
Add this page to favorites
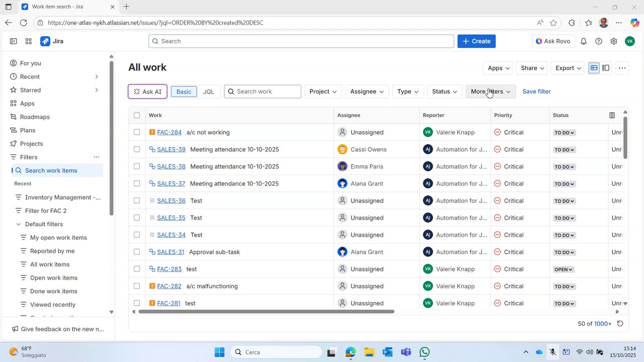pyautogui.click(x=553, y=23)
